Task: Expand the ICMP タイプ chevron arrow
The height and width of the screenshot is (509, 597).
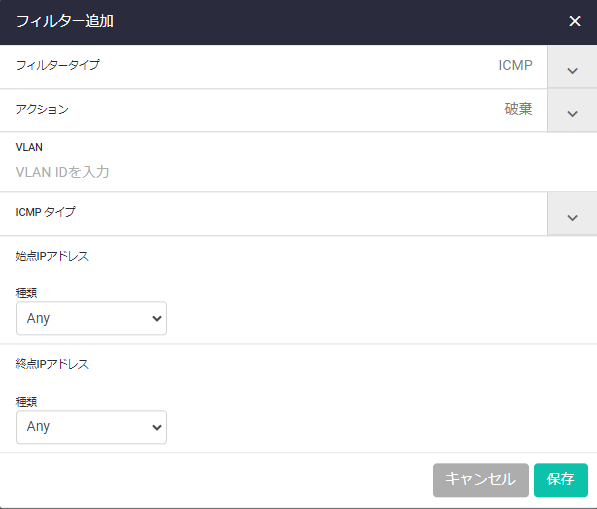Action: point(572,214)
